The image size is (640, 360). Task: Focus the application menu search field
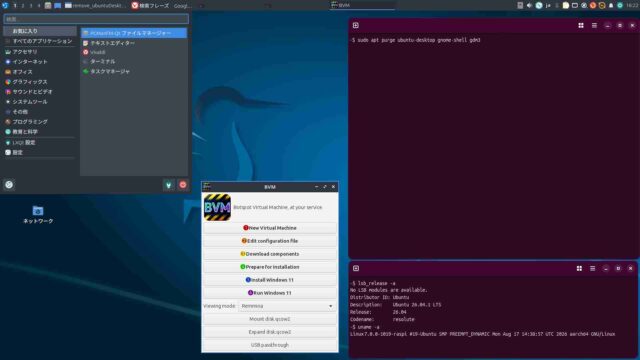(x=96, y=19)
